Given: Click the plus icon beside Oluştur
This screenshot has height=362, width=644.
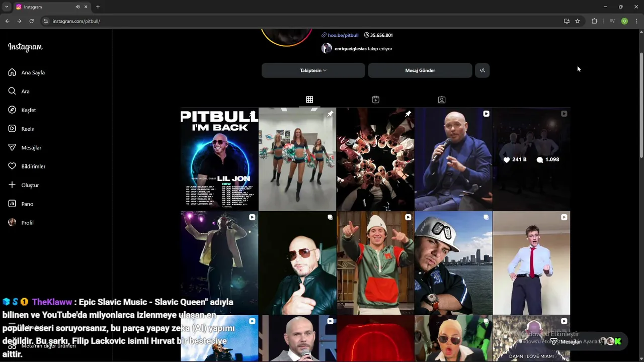Looking at the screenshot, I should (12, 185).
